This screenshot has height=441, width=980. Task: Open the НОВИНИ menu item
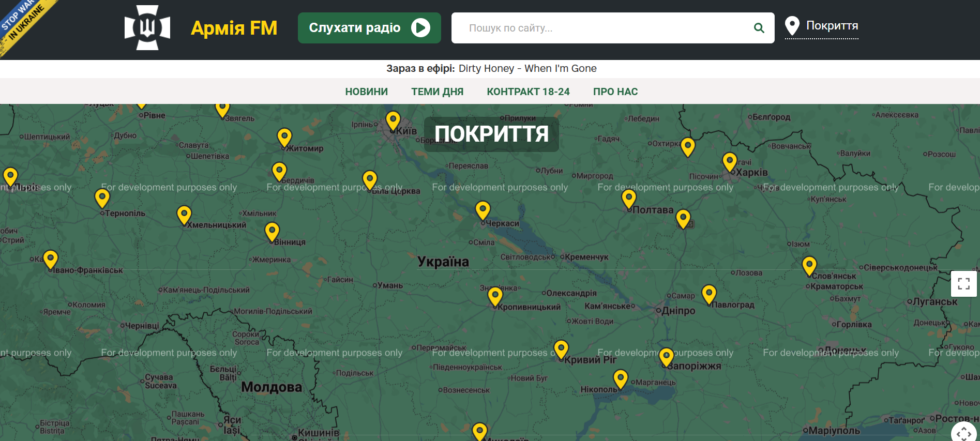click(366, 92)
